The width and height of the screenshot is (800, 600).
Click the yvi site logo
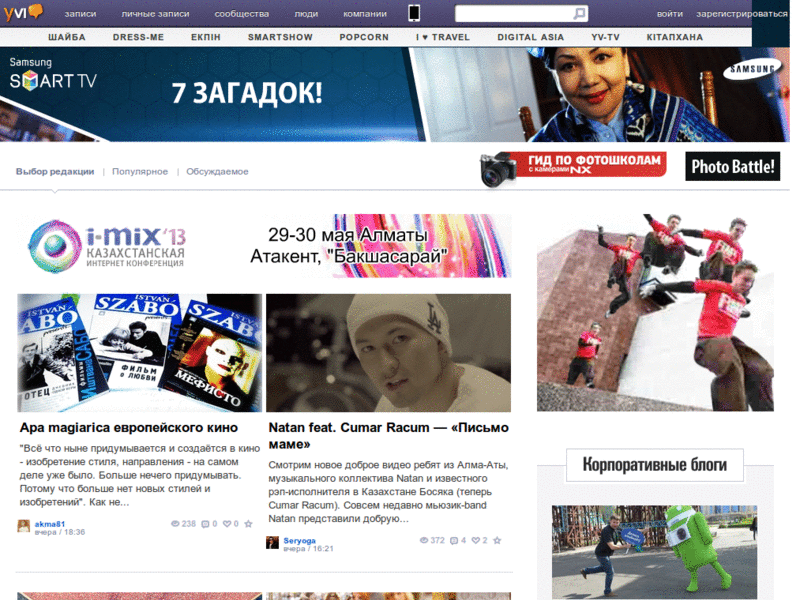pos(23,12)
